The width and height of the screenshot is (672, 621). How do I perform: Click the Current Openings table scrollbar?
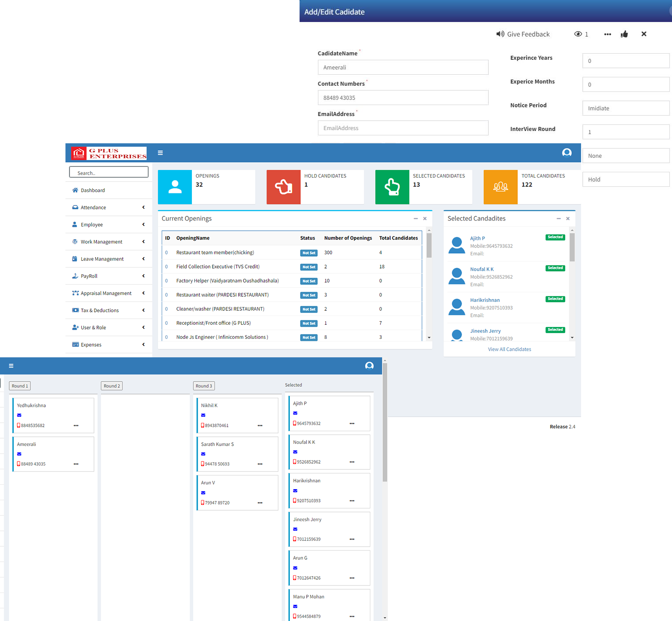(x=429, y=245)
